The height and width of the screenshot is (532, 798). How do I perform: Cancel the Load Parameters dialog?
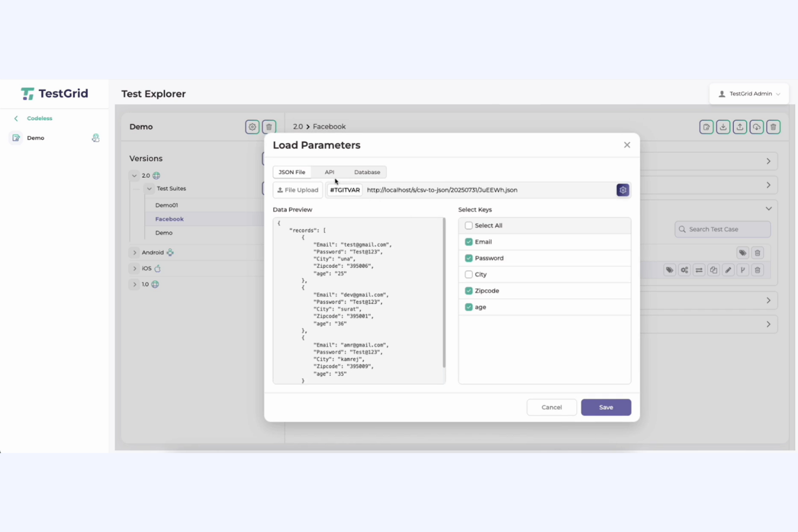[552, 407]
